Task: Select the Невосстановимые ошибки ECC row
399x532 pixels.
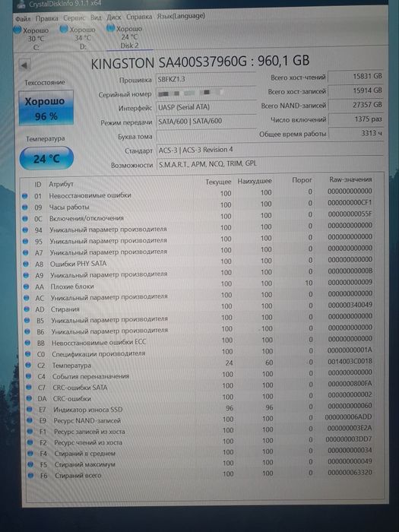Action: [x=200, y=341]
